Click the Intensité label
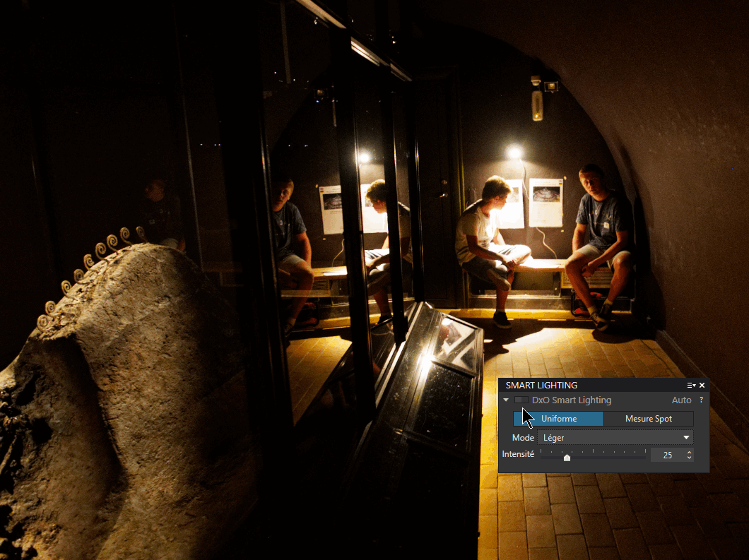The height and width of the screenshot is (560, 749). 518,454
